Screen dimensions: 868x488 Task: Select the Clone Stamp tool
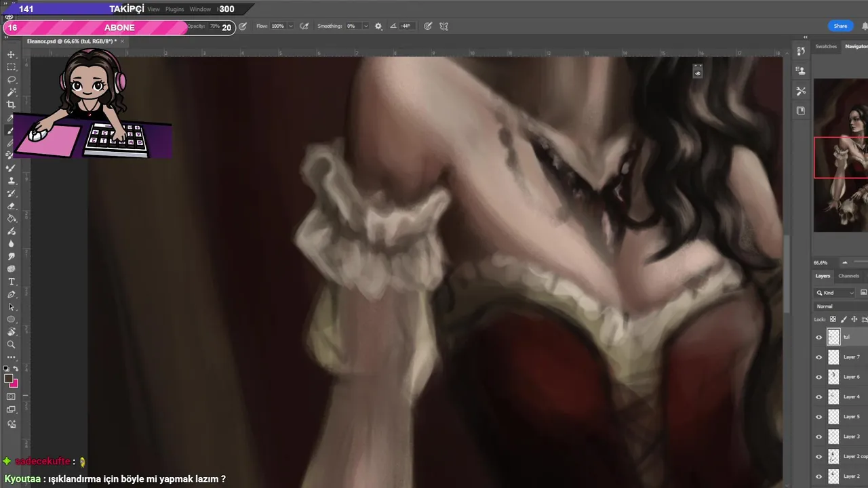(11, 181)
